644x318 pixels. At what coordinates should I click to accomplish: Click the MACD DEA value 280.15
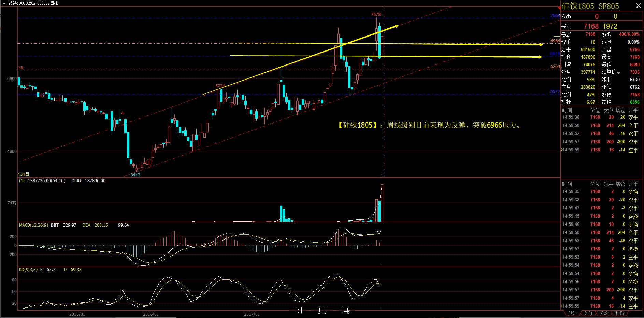click(x=101, y=225)
